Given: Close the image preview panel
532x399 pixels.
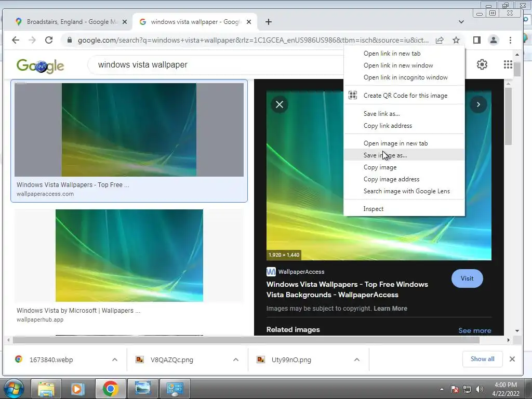Looking at the screenshot, I should tap(280, 104).
